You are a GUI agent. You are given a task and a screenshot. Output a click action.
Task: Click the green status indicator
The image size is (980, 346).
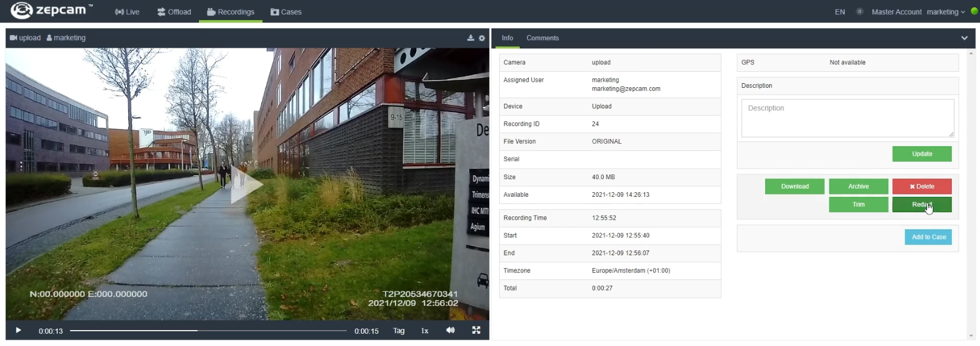pos(974,11)
